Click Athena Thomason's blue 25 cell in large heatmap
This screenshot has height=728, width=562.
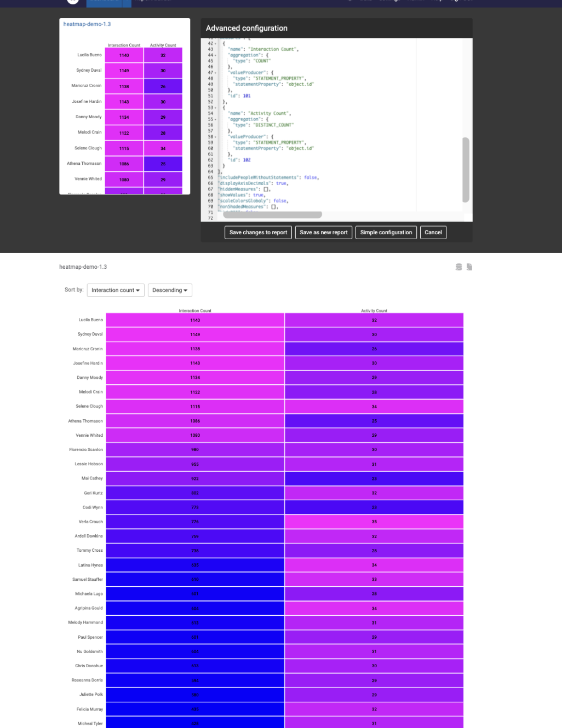(x=374, y=421)
